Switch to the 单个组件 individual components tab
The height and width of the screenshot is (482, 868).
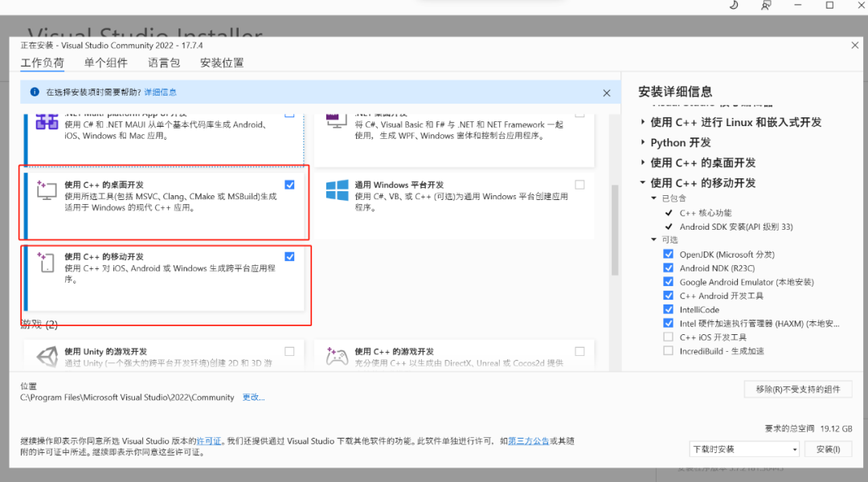pyautogui.click(x=106, y=63)
